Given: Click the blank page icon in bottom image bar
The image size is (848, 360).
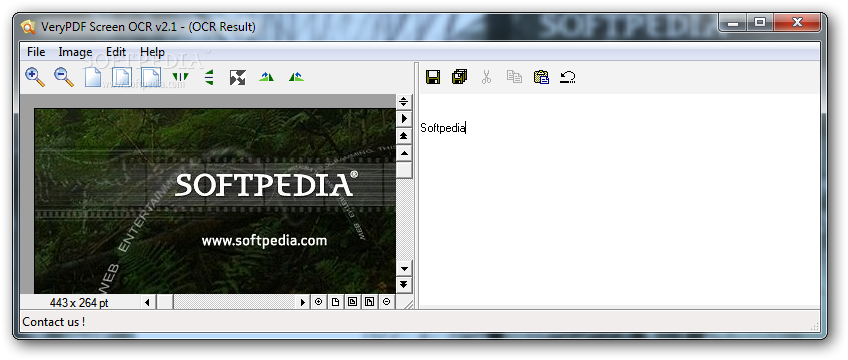Looking at the screenshot, I should click(335, 302).
